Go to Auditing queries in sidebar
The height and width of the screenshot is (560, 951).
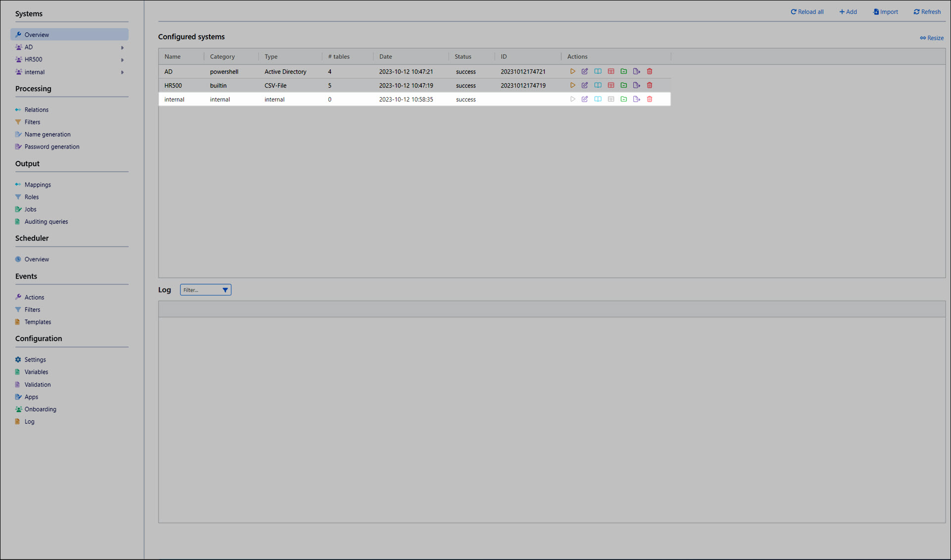point(46,222)
